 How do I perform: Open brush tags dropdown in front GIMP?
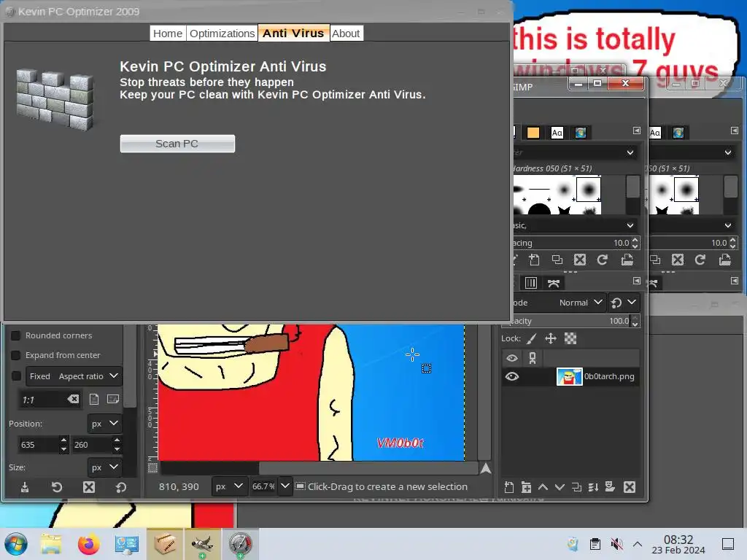click(x=630, y=225)
